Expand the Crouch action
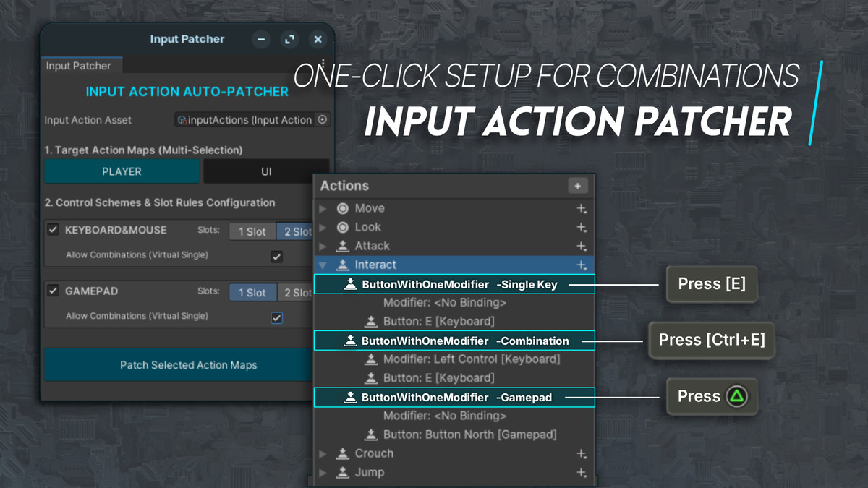The width and height of the screenshot is (868, 488). [x=323, y=454]
